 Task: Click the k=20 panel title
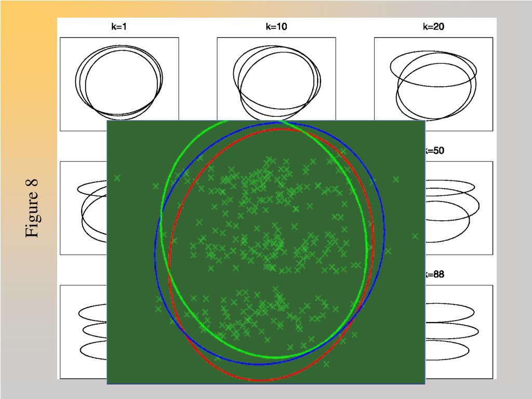433,26
